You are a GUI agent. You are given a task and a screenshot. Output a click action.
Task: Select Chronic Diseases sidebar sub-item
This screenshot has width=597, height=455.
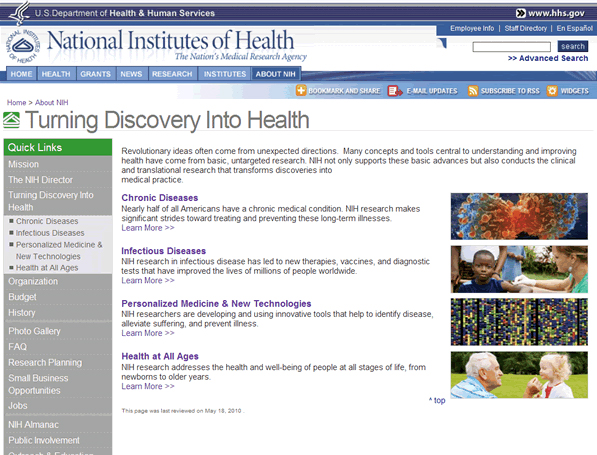47,221
